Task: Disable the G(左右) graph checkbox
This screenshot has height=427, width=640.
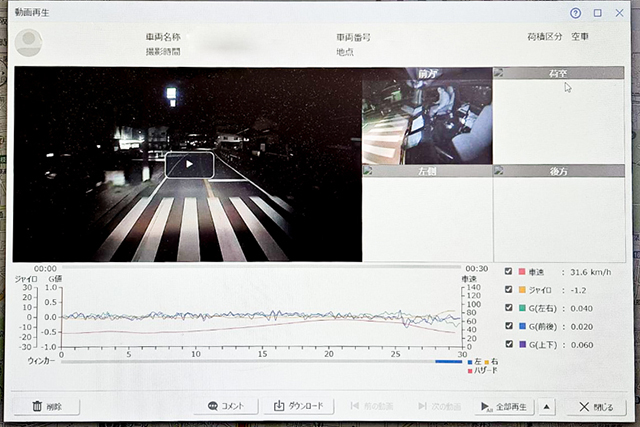Action: 509,308
